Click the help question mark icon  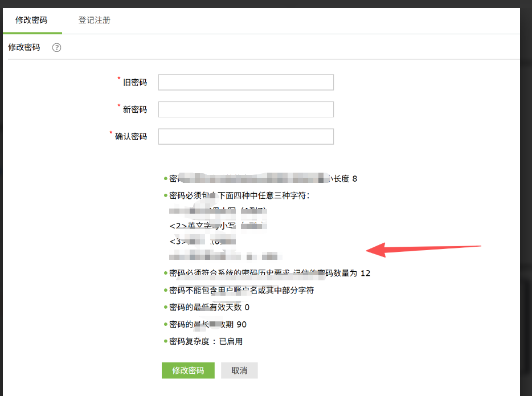click(56, 48)
